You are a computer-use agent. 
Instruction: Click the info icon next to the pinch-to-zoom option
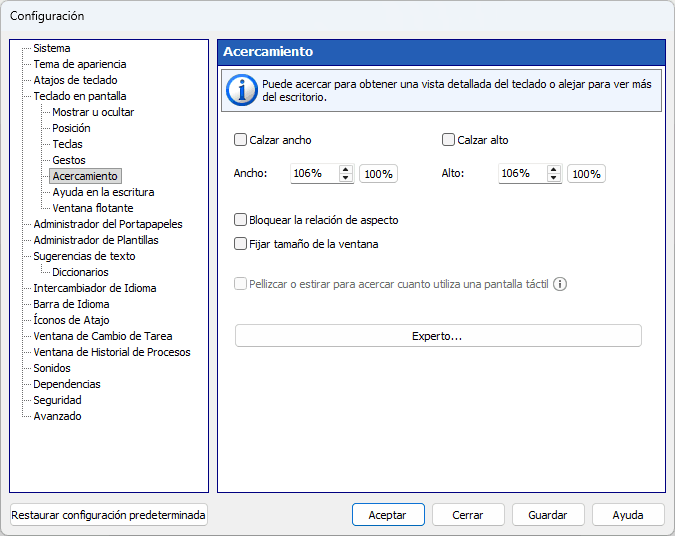click(x=560, y=284)
